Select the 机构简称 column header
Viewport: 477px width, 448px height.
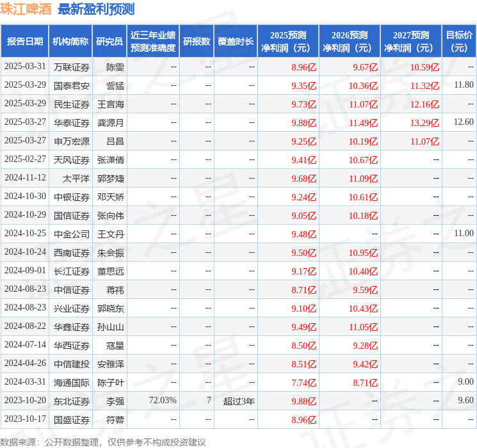(70, 42)
